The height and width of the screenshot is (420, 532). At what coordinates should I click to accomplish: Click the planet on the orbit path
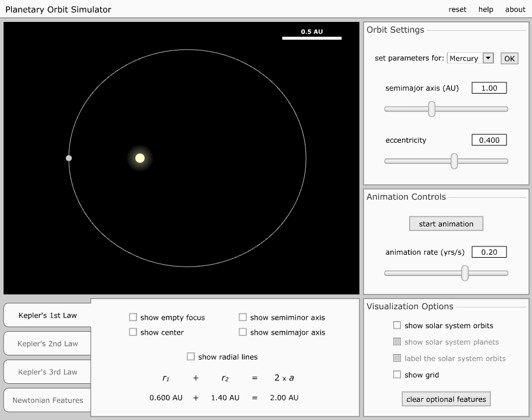(x=69, y=158)
